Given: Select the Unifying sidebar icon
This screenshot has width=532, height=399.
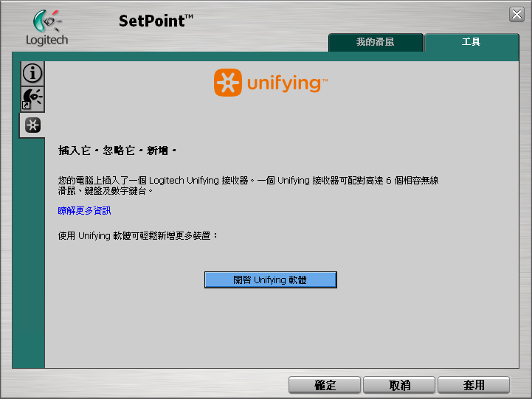Looking at the screenshot, I should [32, 125].
